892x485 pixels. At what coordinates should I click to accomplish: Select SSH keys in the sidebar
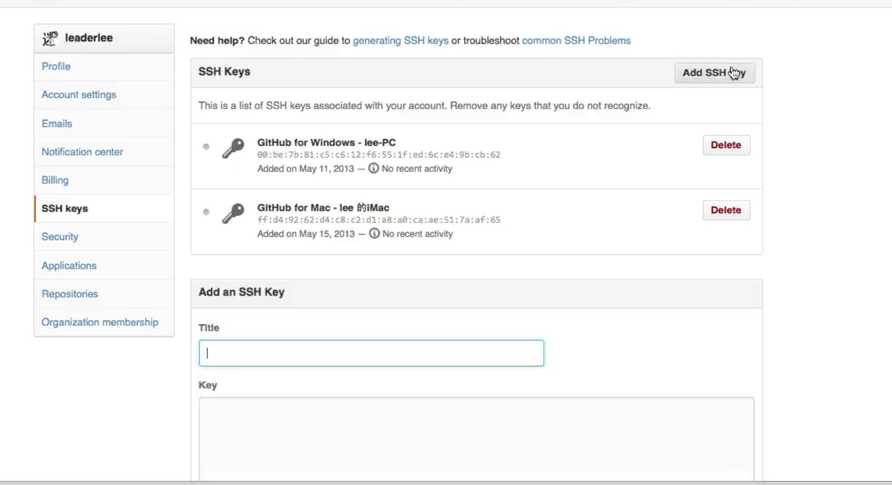tap(64, 209)
